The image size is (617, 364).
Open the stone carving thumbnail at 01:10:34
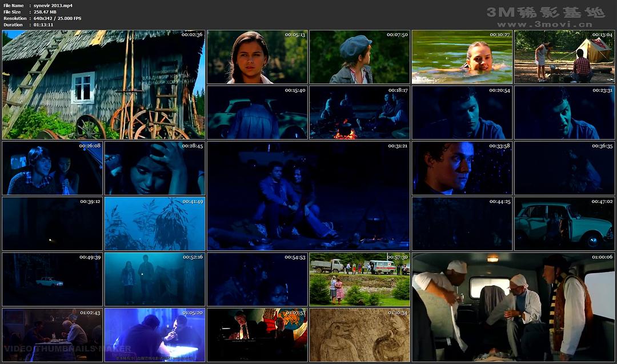pyautogui.click(x=359, y=335)
